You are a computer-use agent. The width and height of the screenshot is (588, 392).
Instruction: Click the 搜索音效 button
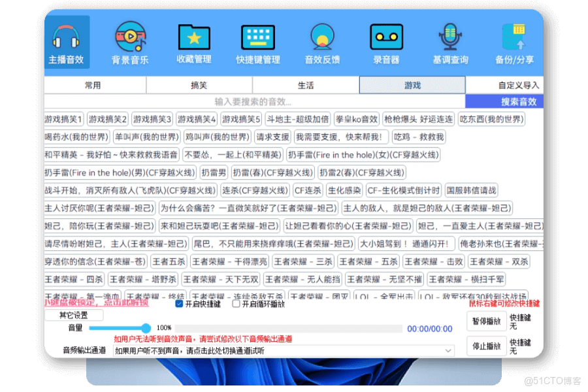(x=504, y=101)
